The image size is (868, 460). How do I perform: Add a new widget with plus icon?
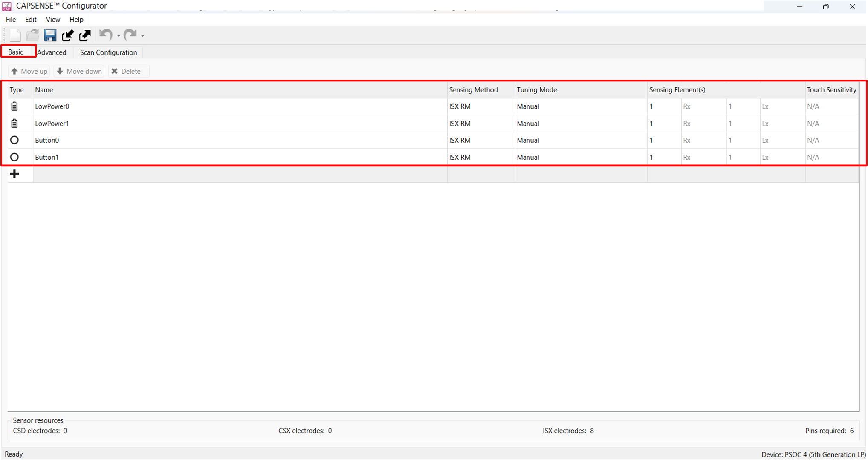point(14,174)
